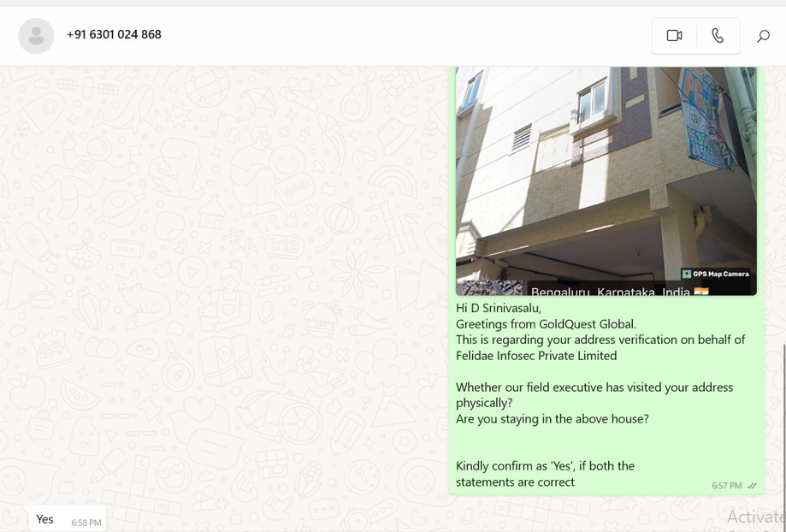Screen dimensions: 786x532
Task: Click the small map thumbnail in the photo
Action: click(492, 288)
